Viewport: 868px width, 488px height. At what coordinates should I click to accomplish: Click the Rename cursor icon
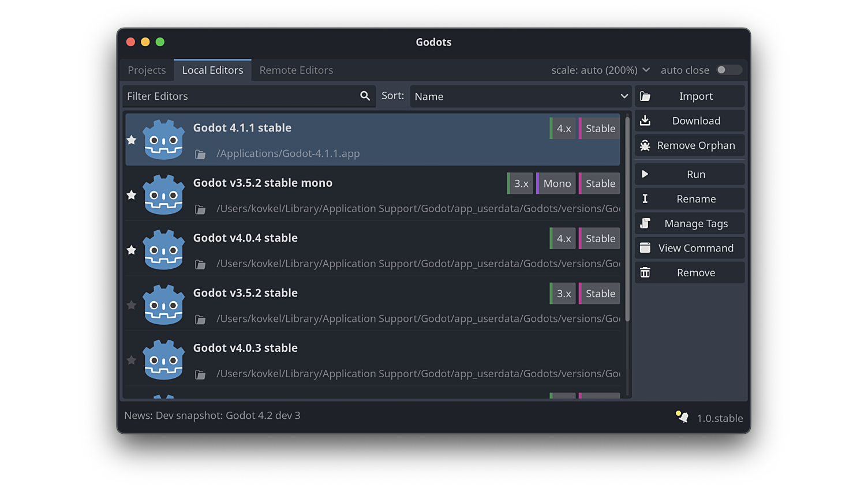tap(645, 199)
